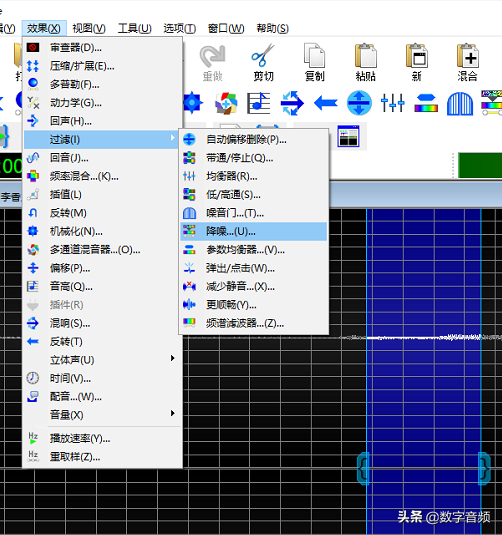
Task: Select 频率混合...(K) entry
Action: (x=102, y=176)
